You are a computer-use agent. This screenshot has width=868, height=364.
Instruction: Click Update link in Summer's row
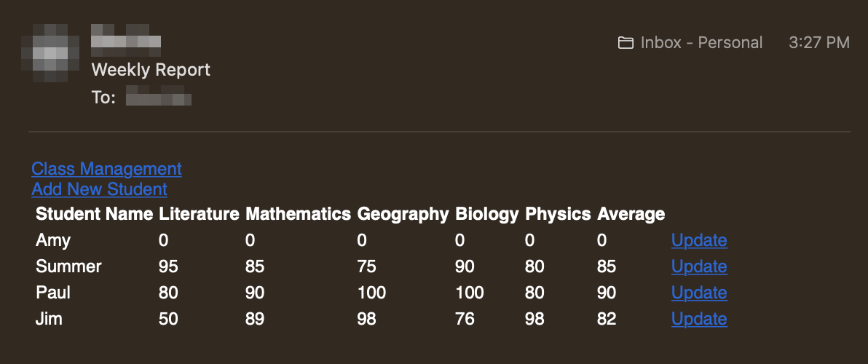pyautogui.click(x=698, y=266)
